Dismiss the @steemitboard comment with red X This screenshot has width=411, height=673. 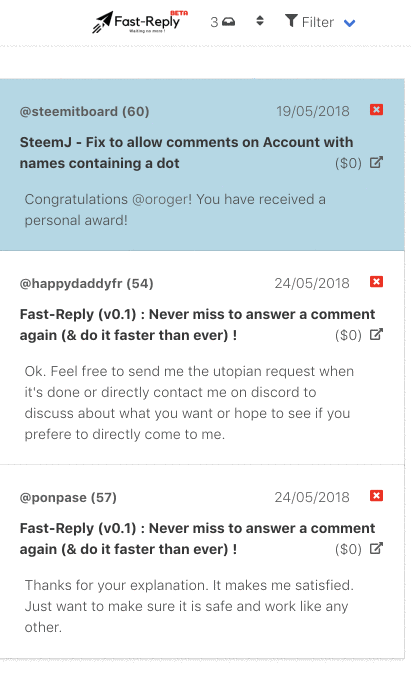[x=376, y=109]
